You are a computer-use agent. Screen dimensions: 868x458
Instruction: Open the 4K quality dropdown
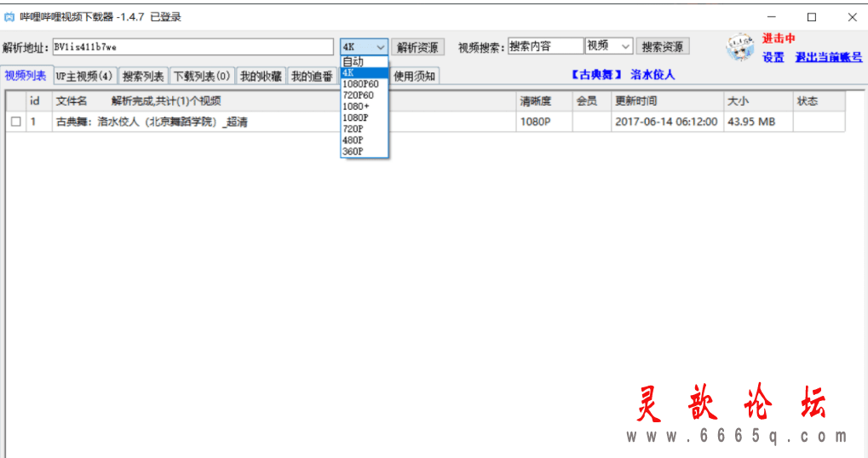click(364, 47)
